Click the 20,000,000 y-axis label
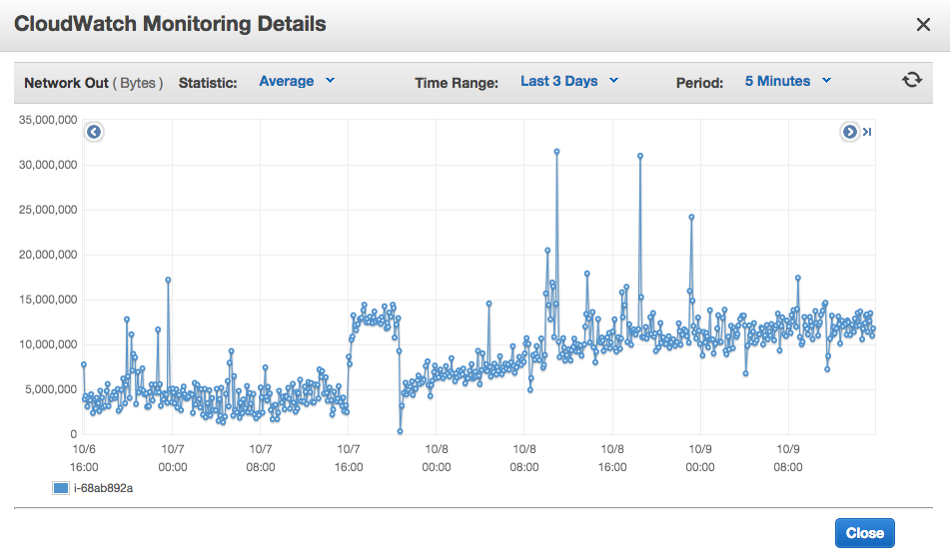The width and height of the screenshot is (950, 560). pyautogui.click(x=48, y=255)
